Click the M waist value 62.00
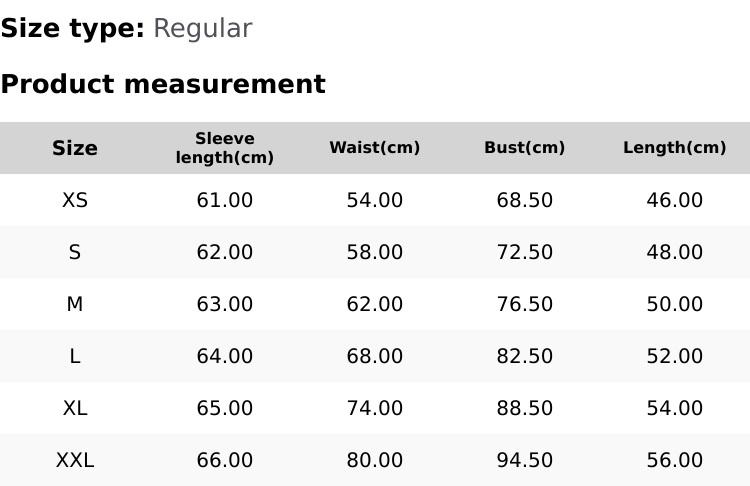Image resolution: width=750 pixels, height=486 pixels. [375, 304]
